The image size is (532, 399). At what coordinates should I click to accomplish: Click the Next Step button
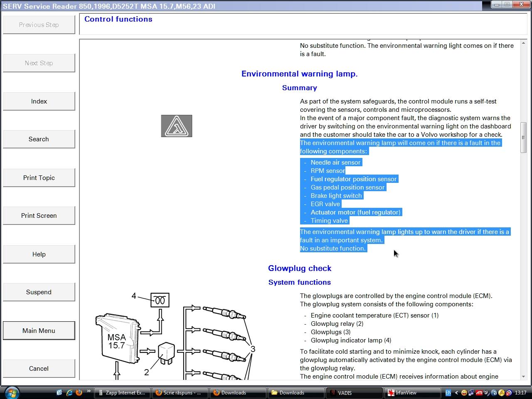(39, 63)
